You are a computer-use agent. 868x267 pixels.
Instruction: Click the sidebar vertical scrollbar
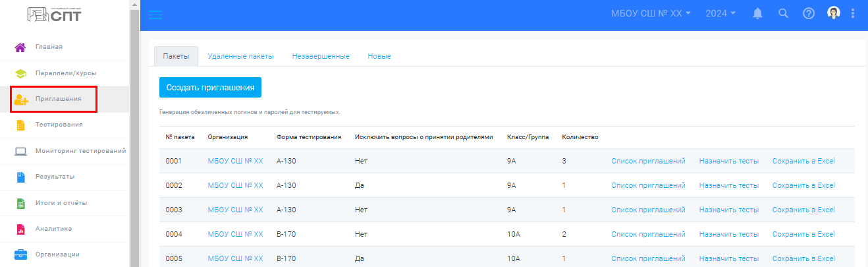(134, 132)
